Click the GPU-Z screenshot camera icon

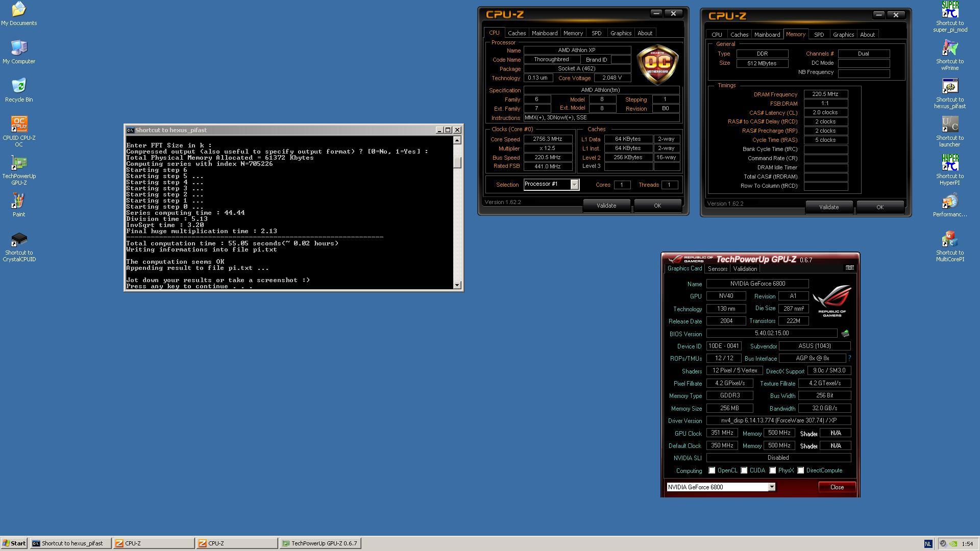tap(850, 268)
